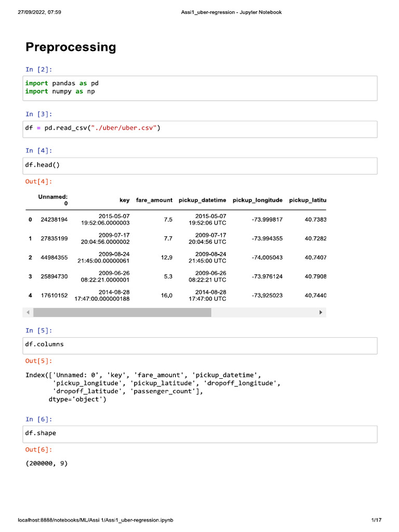Screen dimensions: 399x532
Task: Click the date stamp 27/09/2022, 07:59
Action: (x=39, y=12)
